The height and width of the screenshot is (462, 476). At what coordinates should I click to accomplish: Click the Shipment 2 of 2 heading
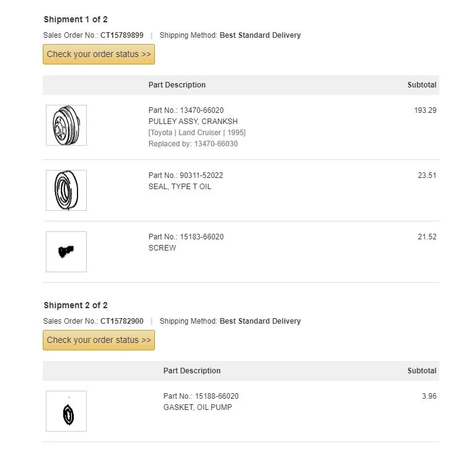[x=76, y=305]
